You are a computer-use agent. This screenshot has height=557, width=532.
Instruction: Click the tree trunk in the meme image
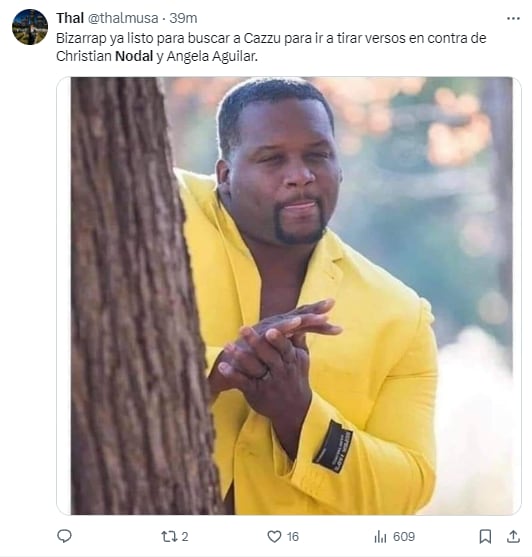click(139, 296)
